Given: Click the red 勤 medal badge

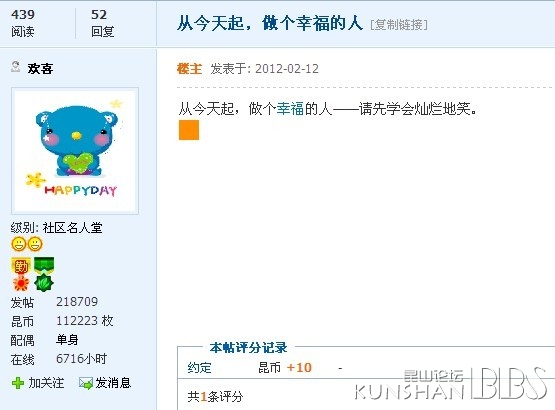Looking at the screenshot, I should [21, 274].
